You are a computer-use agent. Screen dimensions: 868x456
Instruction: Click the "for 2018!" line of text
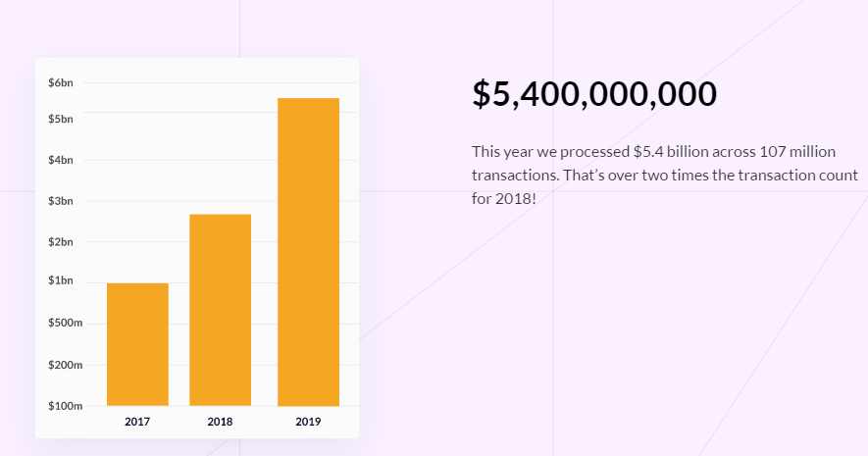click(504, 198)
